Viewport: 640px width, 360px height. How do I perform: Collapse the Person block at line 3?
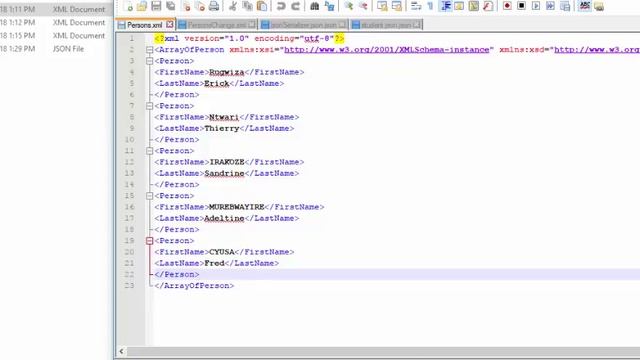coord(149,61)
